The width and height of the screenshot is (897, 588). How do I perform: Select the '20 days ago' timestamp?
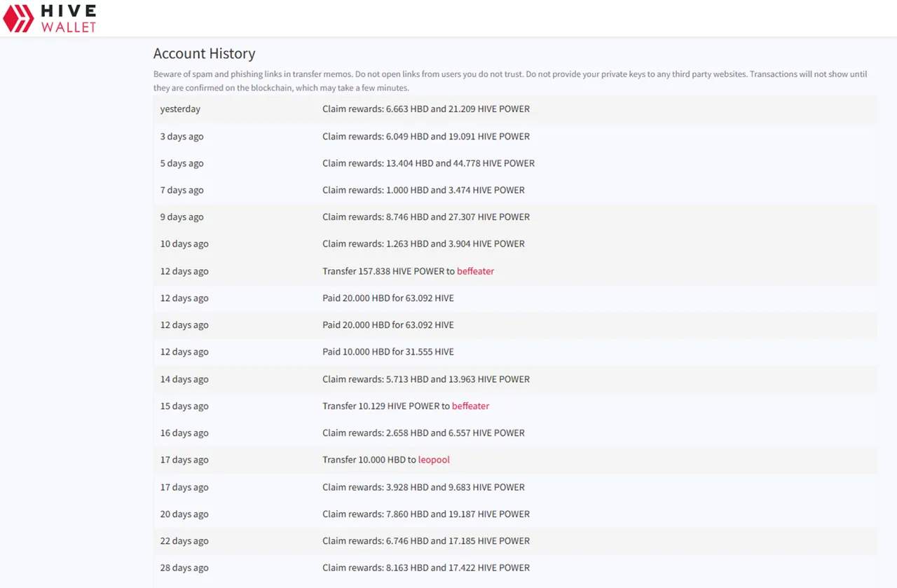click(x=184, y=514)
